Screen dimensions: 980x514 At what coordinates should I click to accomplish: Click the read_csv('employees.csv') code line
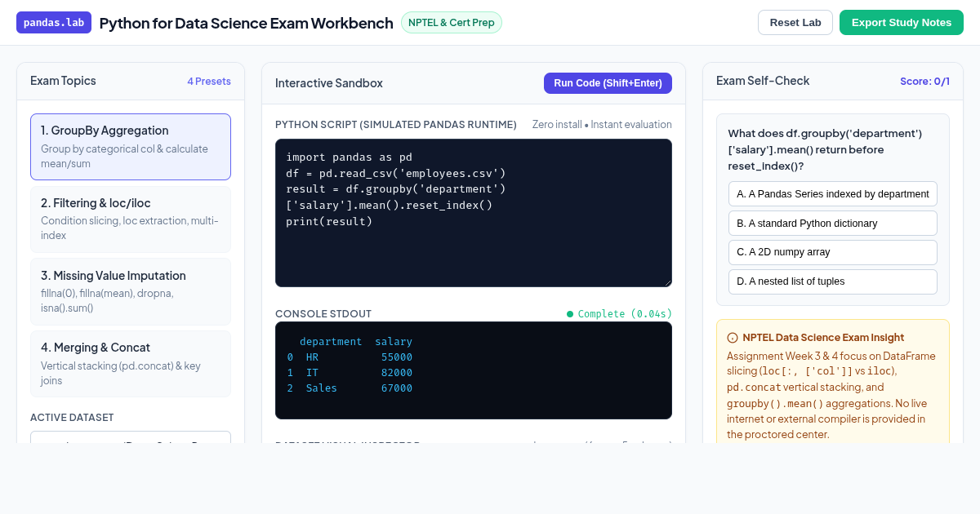click(396, 173)
